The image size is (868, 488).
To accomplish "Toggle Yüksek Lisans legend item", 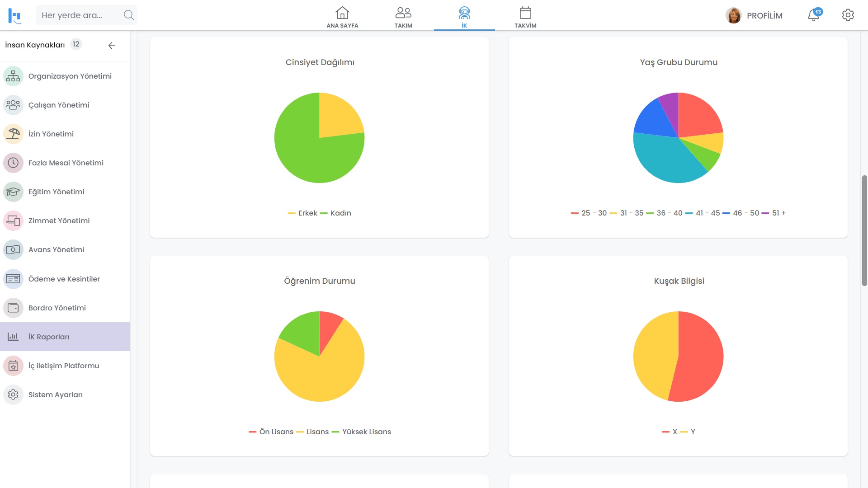I will click(x=361, y=432).
